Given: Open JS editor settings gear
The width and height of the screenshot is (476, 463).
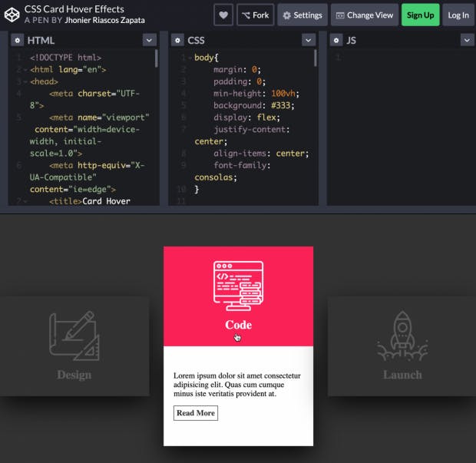Looking at the screenshot, I should tap(336, 40).
